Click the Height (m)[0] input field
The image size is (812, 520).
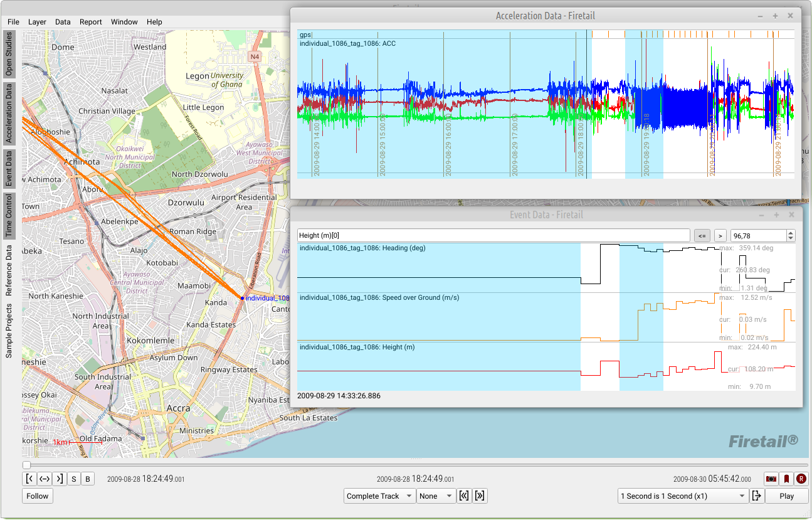pyautogui.click(x=493, y=236)
